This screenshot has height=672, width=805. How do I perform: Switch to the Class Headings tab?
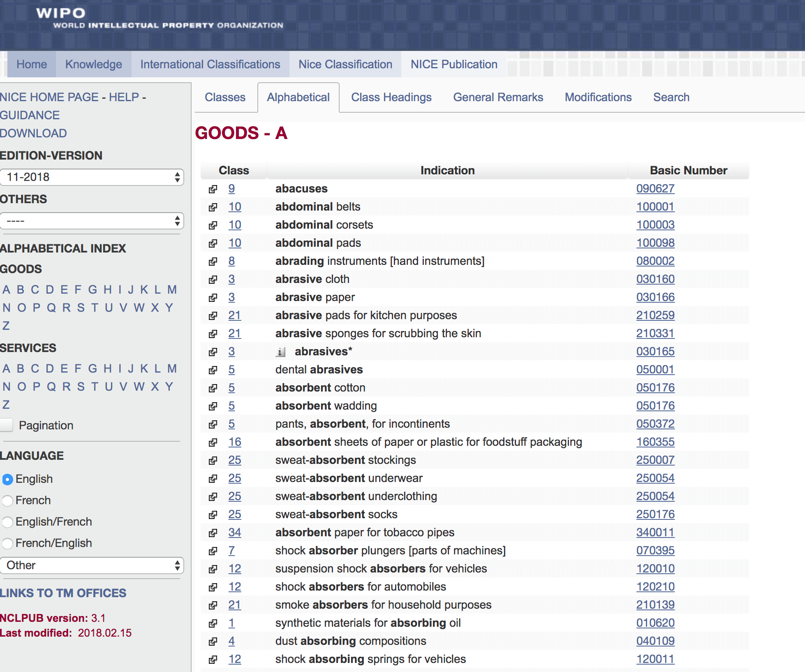tap(391, 97)
